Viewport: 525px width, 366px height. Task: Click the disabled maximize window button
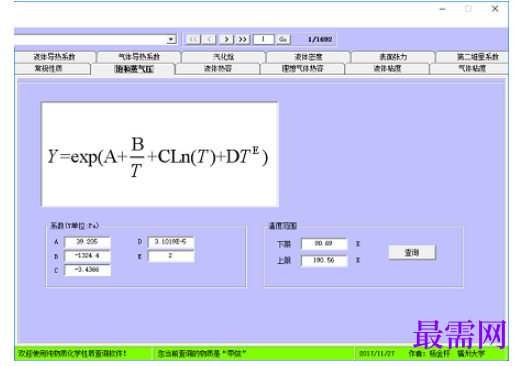[468, 9]
